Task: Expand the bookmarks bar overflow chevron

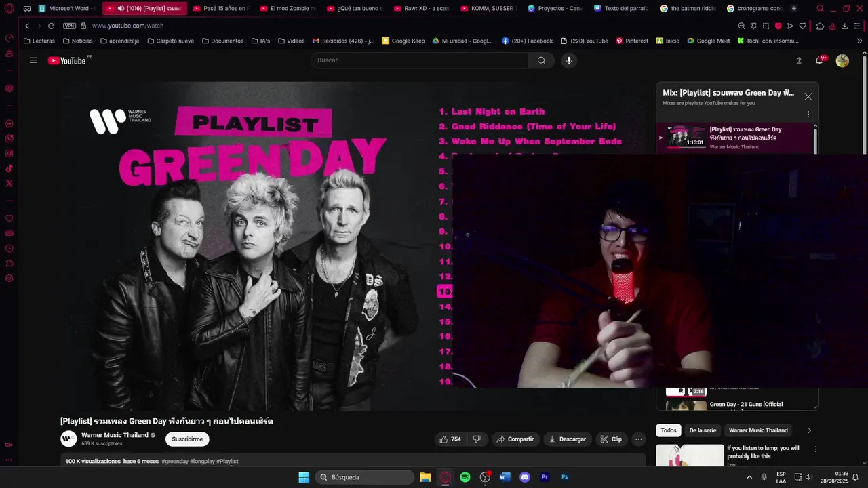Action: pos(859,41)
